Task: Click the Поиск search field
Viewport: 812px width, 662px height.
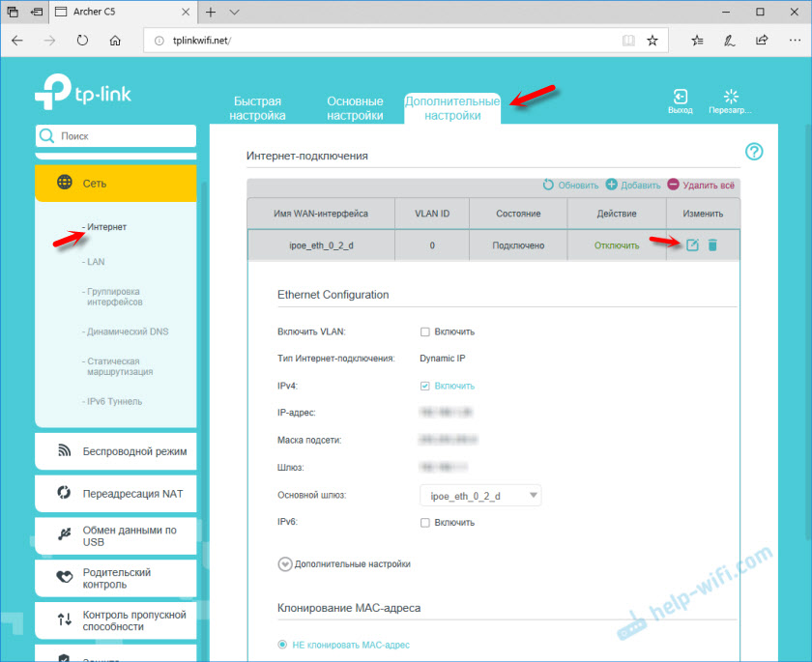Action: coord(115,136)
